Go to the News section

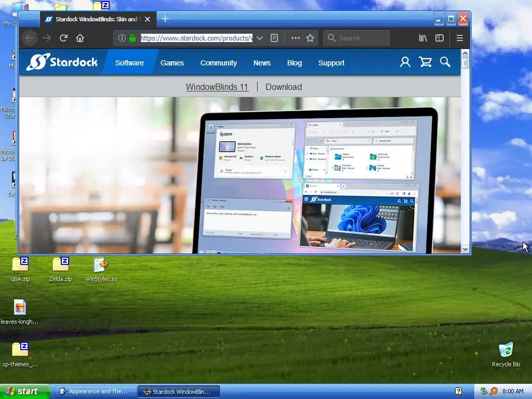click(262, 63)
